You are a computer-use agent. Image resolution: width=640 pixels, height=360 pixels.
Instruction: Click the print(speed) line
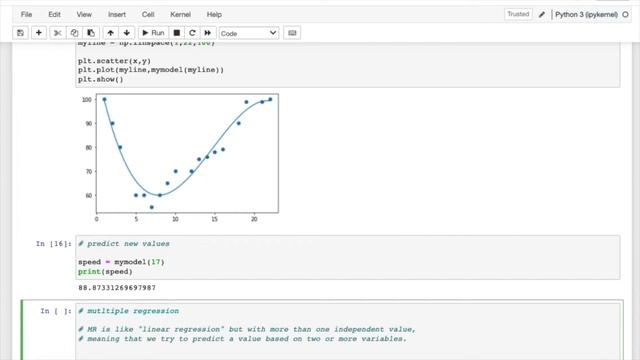click(105, 271)
